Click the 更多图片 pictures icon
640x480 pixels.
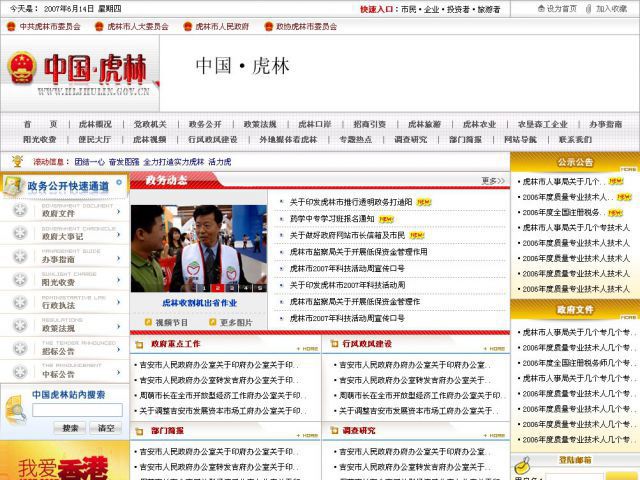click(x=212, y=322)
